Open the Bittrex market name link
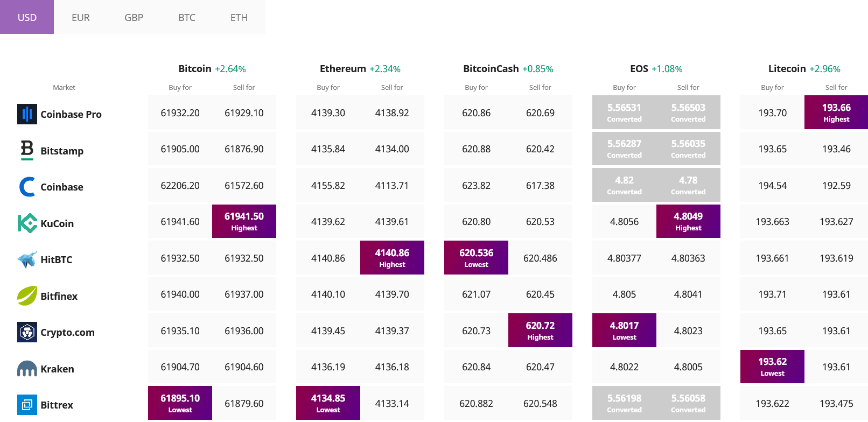The image size is (868, 422). coord(57,405)
